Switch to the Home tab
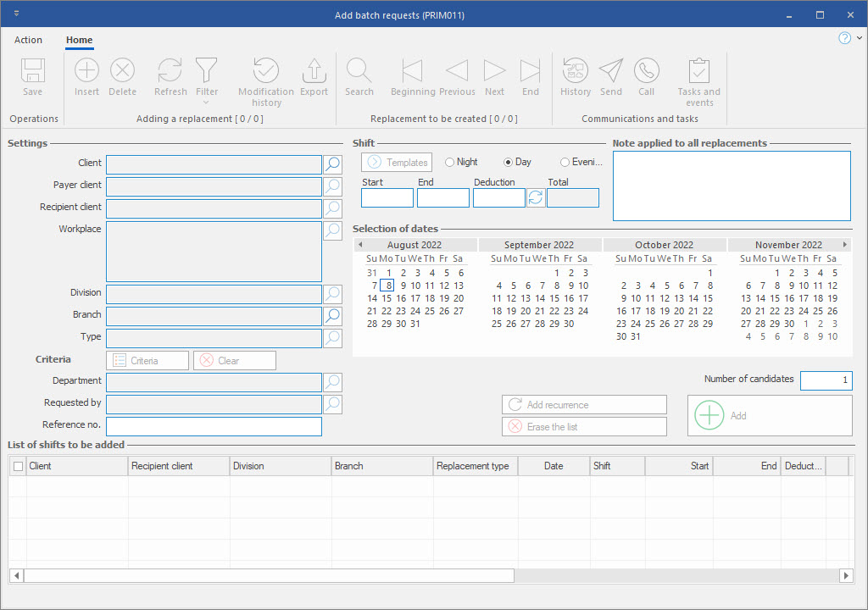 [x=80, y=40]
